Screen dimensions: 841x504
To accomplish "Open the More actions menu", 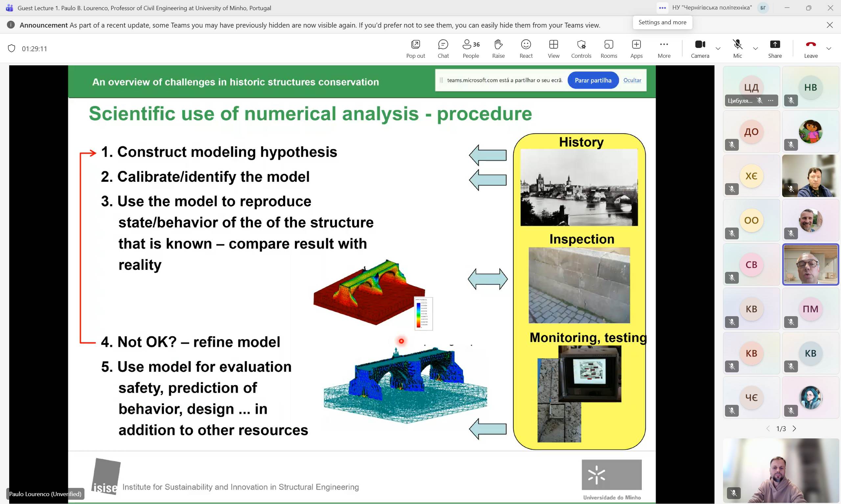I will (664, 49).
